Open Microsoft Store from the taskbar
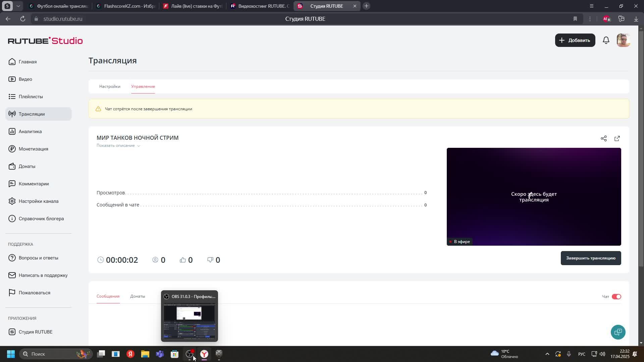Image resolution: width=644 pixels, height=362 pixels. point(174,354)
